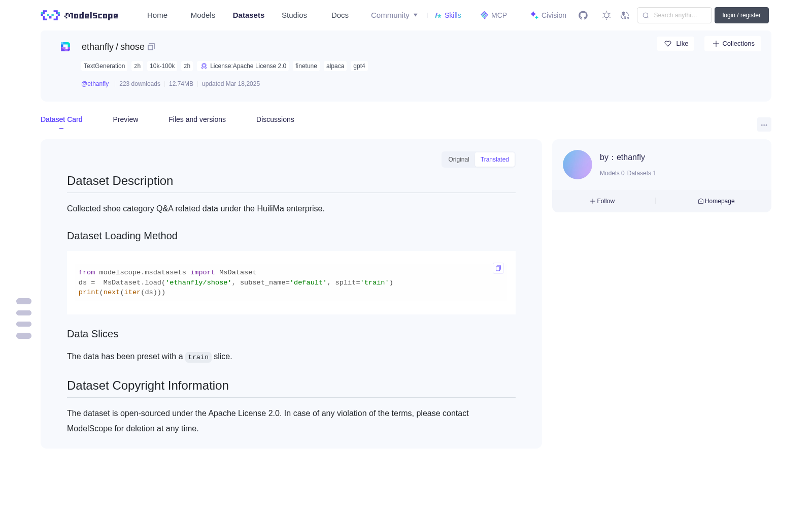
Task: Click the gpt4 tag
Action: click(x=359, y=66)
